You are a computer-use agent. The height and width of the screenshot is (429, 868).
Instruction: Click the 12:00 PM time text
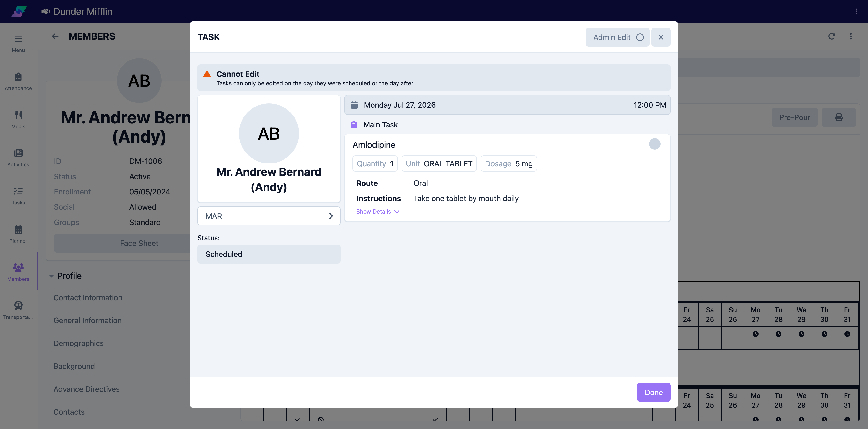pyautogui.click(x=650, y=105)
